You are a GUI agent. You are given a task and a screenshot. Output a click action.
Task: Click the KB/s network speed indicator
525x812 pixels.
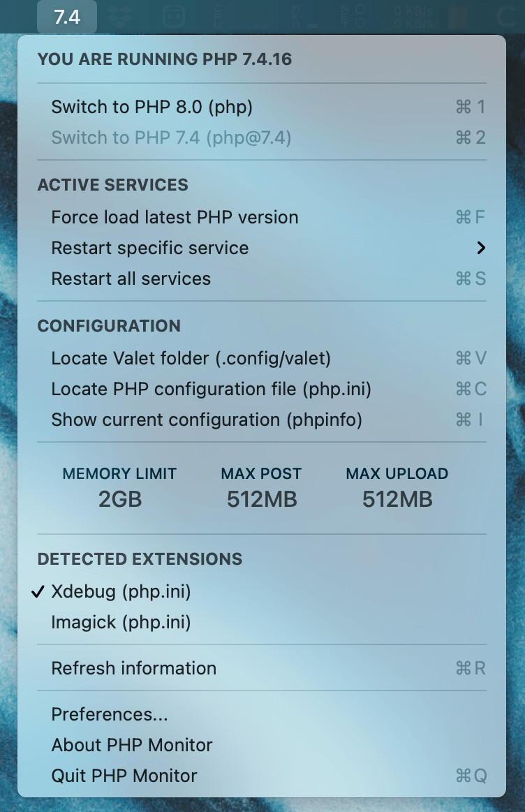click(x=413, y=17)
